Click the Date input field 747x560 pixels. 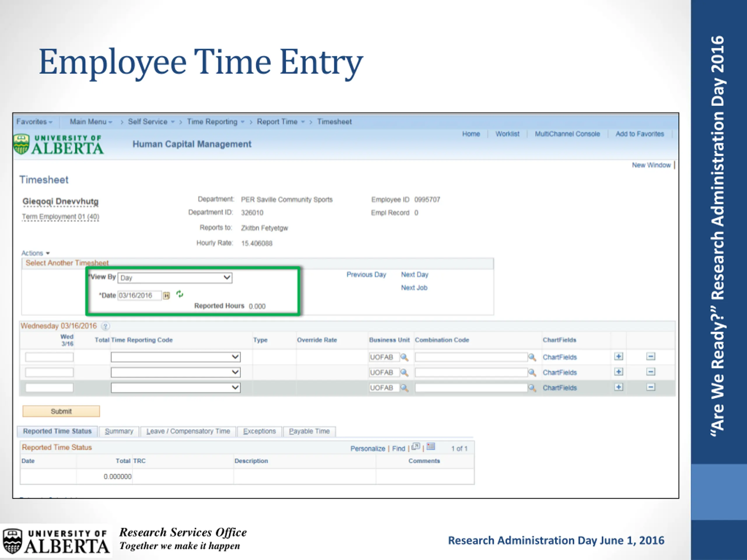(139, 296)
